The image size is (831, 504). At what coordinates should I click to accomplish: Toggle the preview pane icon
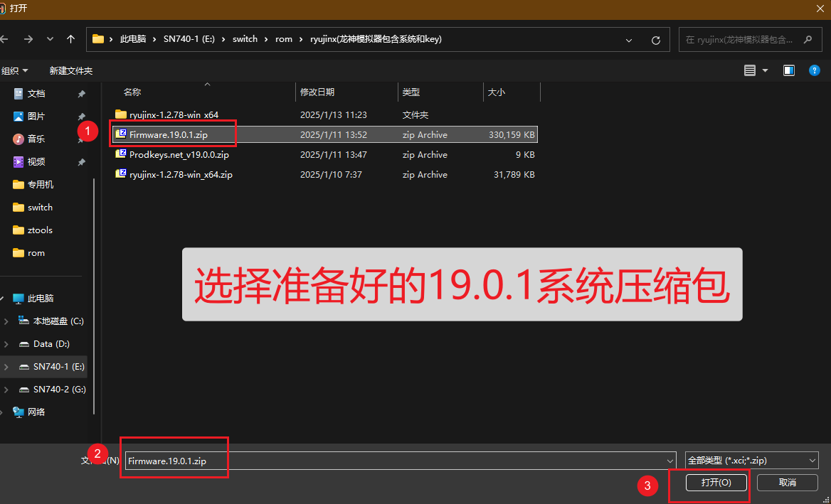pos(789,70)
